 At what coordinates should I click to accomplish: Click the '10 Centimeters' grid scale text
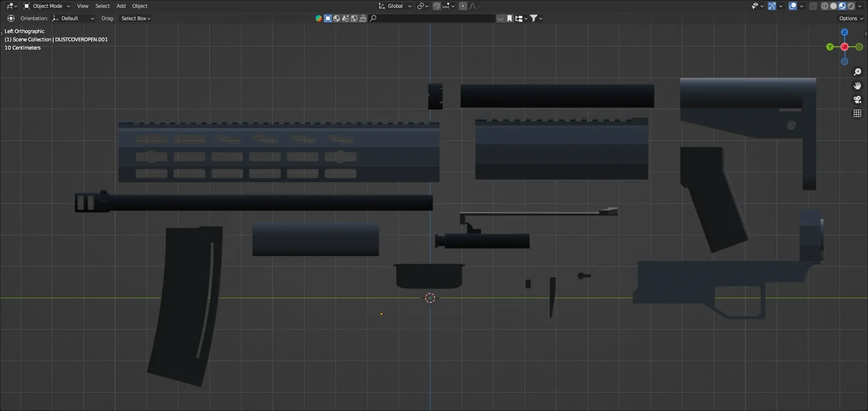pos(23,48)
